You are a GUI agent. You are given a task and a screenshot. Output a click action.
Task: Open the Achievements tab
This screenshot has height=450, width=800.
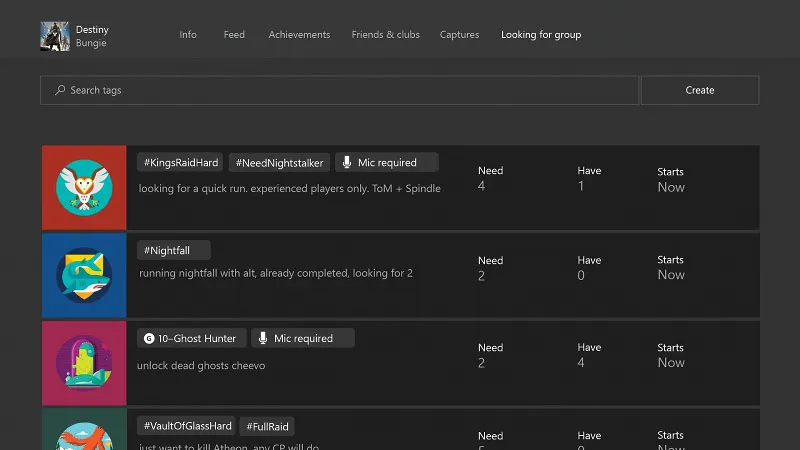click(x=299, y=35)
